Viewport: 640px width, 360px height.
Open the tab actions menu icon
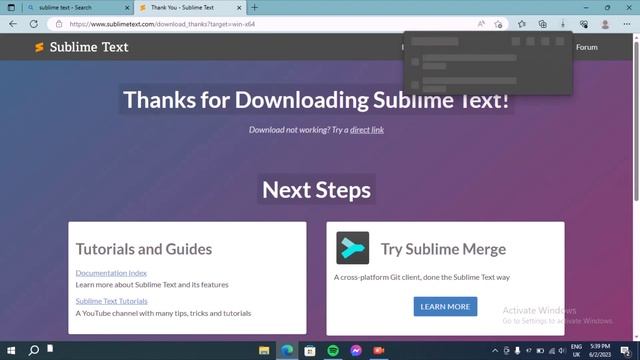pos(11,7)
